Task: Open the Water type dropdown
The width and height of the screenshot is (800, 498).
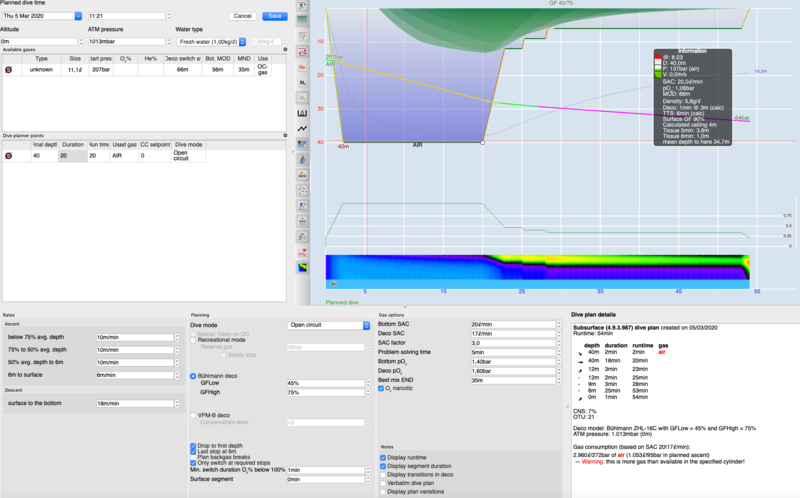Action: [x=209, y=41]
